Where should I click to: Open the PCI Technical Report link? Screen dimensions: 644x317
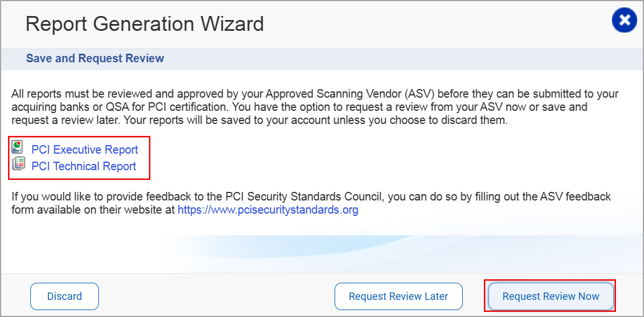pyautogui.click(x=84, y=166)
